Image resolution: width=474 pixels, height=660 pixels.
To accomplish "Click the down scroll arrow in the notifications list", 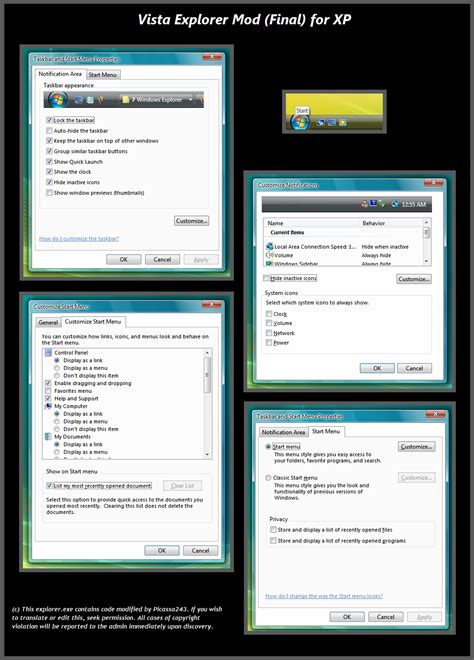I will (426, 261).
